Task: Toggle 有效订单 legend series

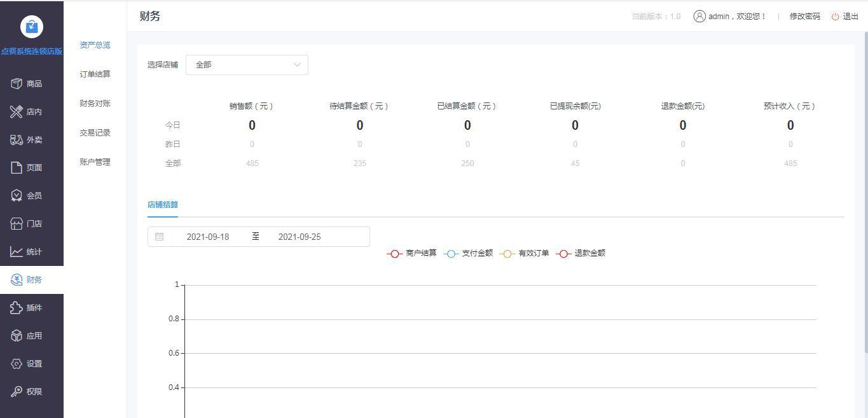Action: (x=525, y=253)
